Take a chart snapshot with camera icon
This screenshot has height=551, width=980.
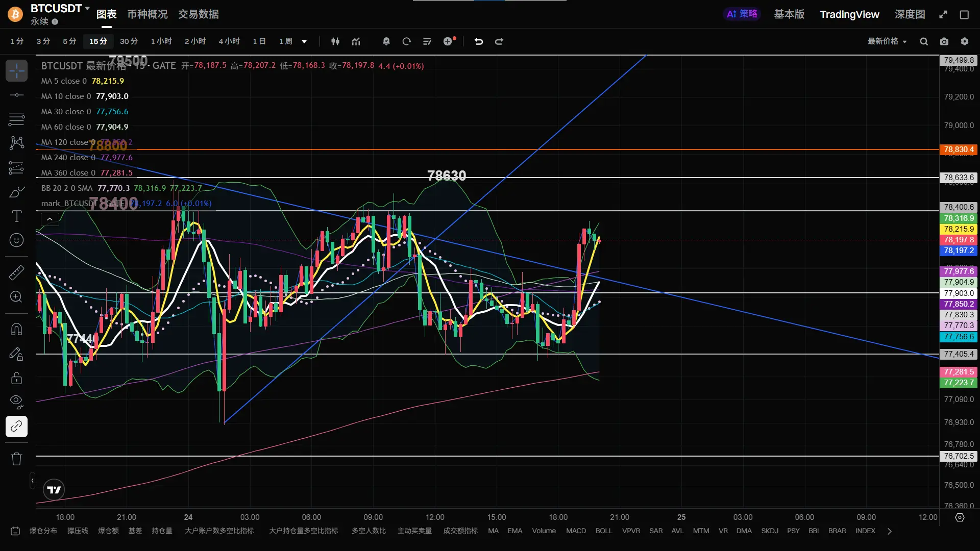[944, 41]
